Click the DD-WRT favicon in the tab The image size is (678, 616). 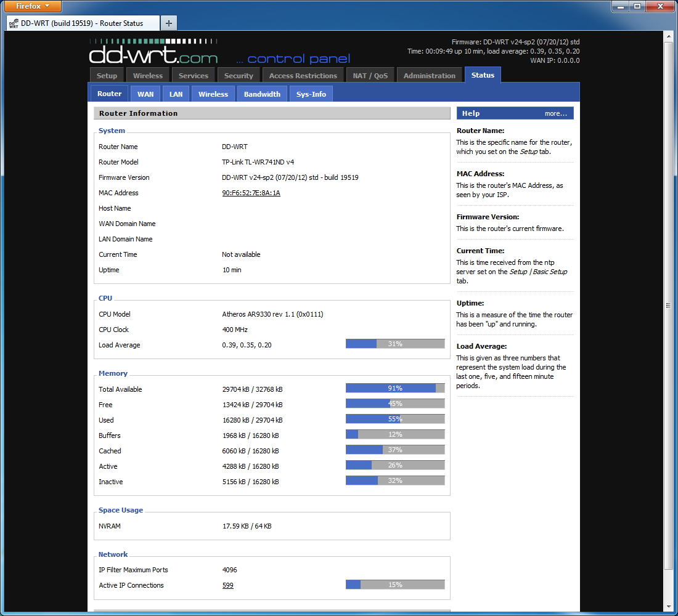tap(14, 23)
